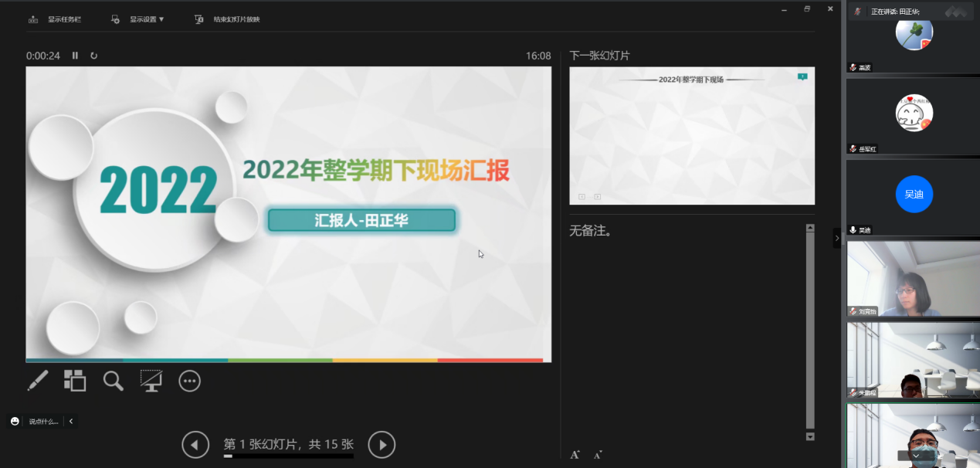The height and width of the screenshot is (468, 980).
Task: Advance to the next slide arrow
Action: pos(381,444)
